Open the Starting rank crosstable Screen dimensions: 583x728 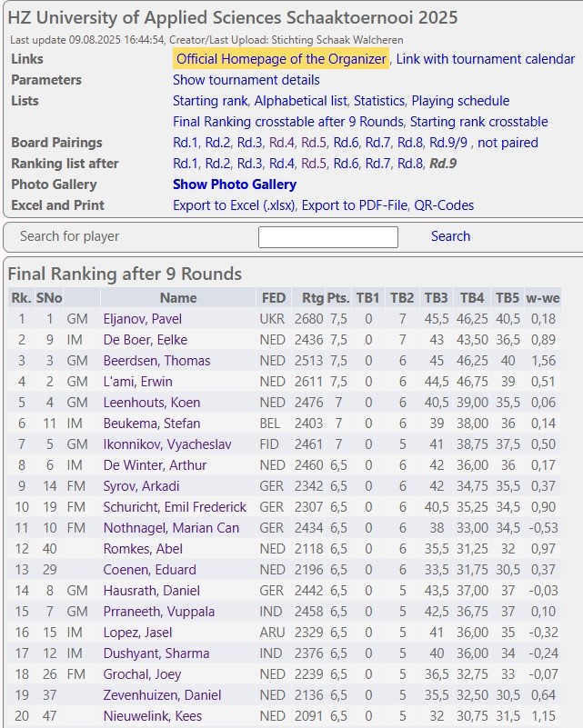(x=479, y=122)
